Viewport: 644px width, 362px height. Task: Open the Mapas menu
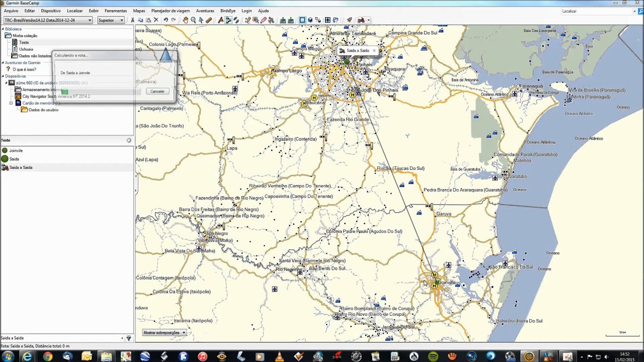coord(139,11)
